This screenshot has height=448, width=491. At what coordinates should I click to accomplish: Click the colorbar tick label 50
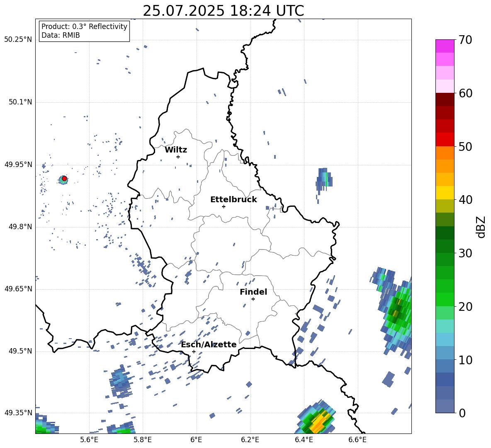tap(465, 146)
